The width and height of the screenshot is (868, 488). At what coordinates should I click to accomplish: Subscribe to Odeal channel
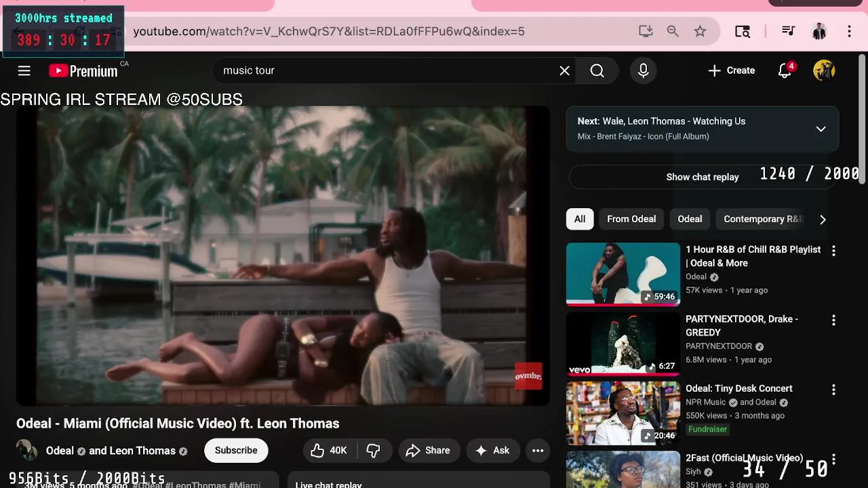pyautogui.click(x=236, y=450)
